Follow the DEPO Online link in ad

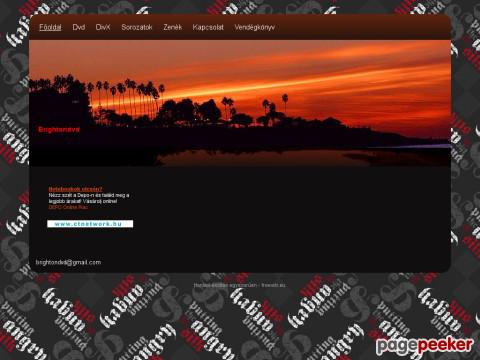68,207
